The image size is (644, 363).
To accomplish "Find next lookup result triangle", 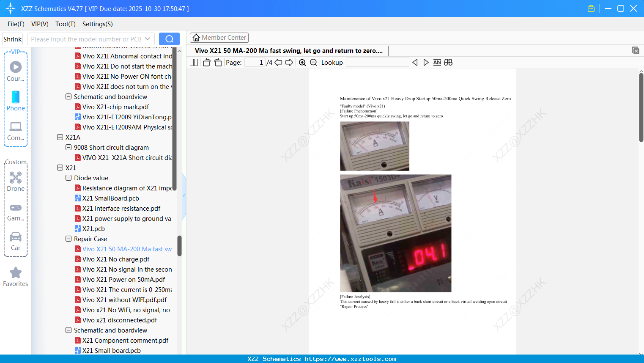I will (x=426, y=63).
